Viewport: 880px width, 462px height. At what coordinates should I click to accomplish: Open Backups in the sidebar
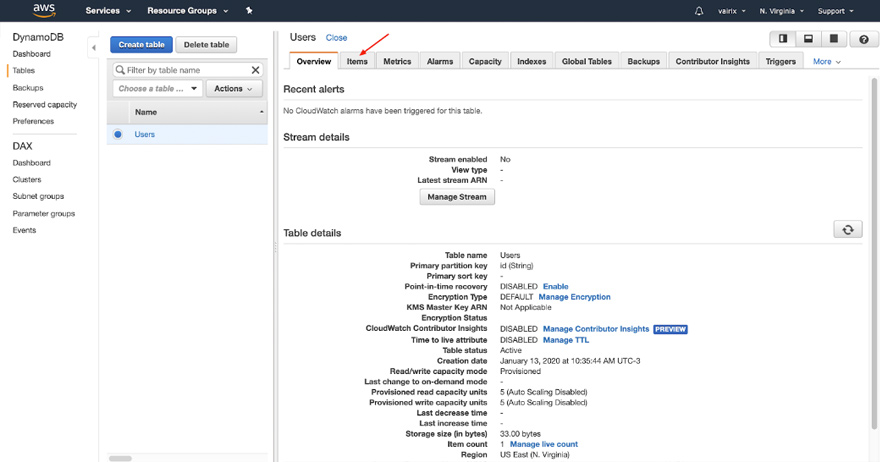tap(28, 88)
